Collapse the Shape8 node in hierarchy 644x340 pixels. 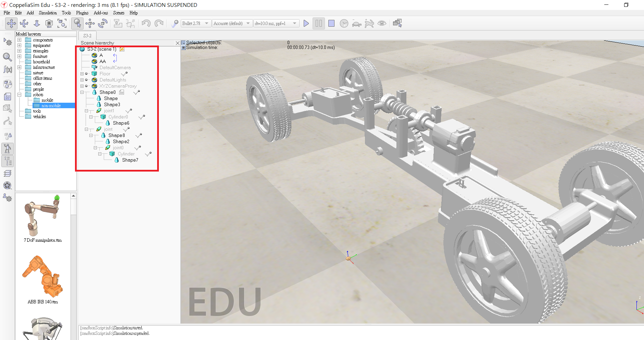(x=91, y=136)
